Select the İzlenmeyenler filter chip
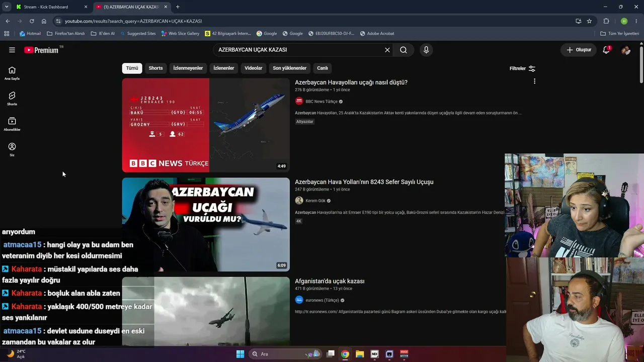 [188, 68]
